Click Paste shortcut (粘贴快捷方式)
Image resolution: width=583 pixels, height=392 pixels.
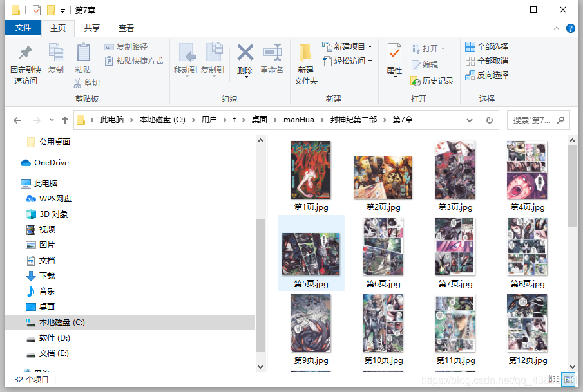click(x=134, y=61)
